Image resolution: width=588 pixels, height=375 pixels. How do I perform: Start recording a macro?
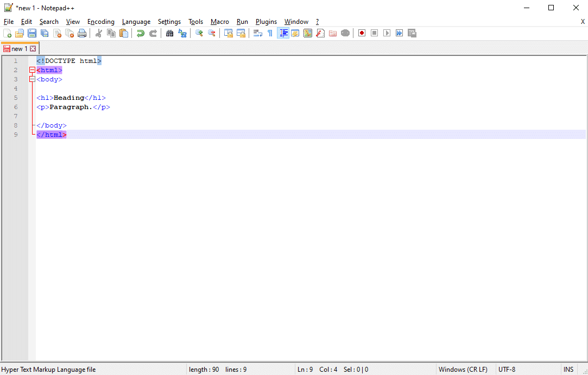(361, 33)
